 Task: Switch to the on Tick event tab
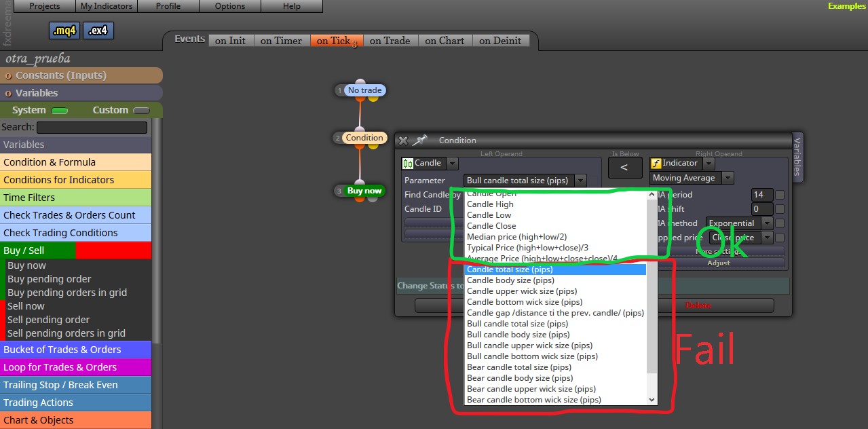tap(337, 41)
